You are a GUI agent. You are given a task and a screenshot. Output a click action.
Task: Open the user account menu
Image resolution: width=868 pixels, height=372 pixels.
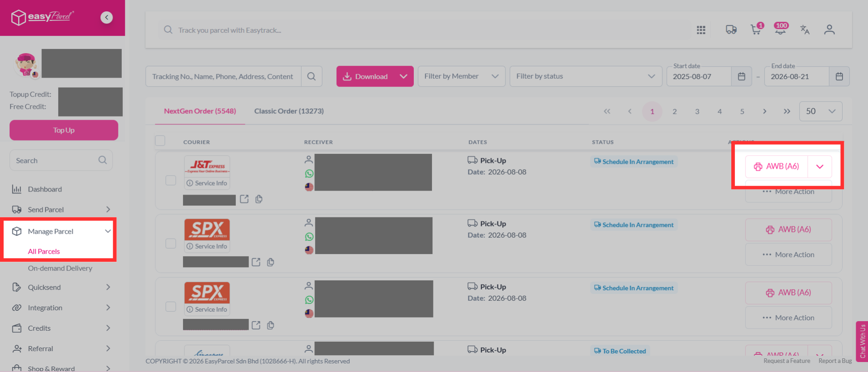[829, 30]
